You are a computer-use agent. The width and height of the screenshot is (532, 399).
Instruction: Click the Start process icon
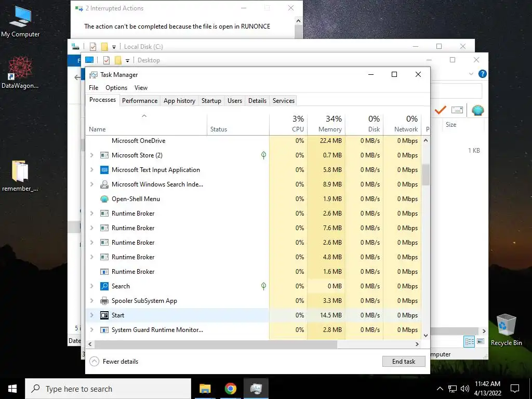point(104,315)
